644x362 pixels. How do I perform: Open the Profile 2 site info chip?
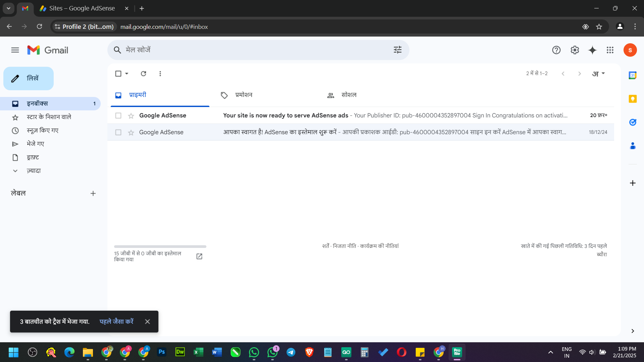(84, 27)
